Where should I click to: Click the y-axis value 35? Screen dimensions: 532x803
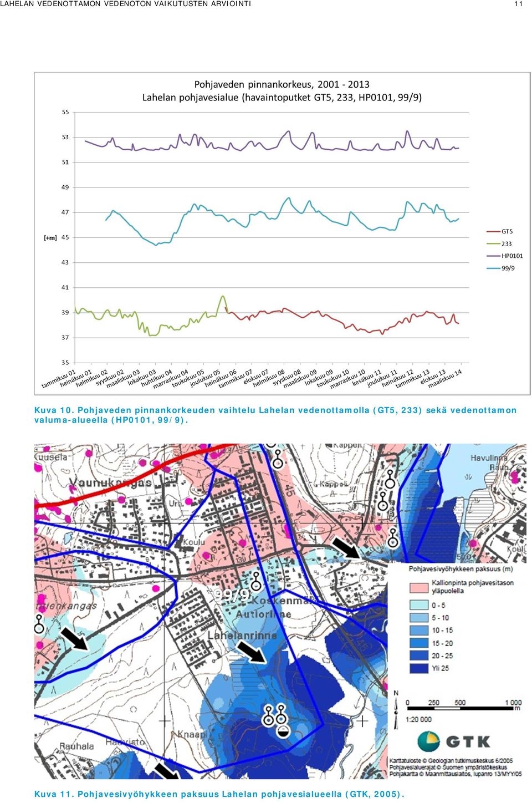click(65, 363)
